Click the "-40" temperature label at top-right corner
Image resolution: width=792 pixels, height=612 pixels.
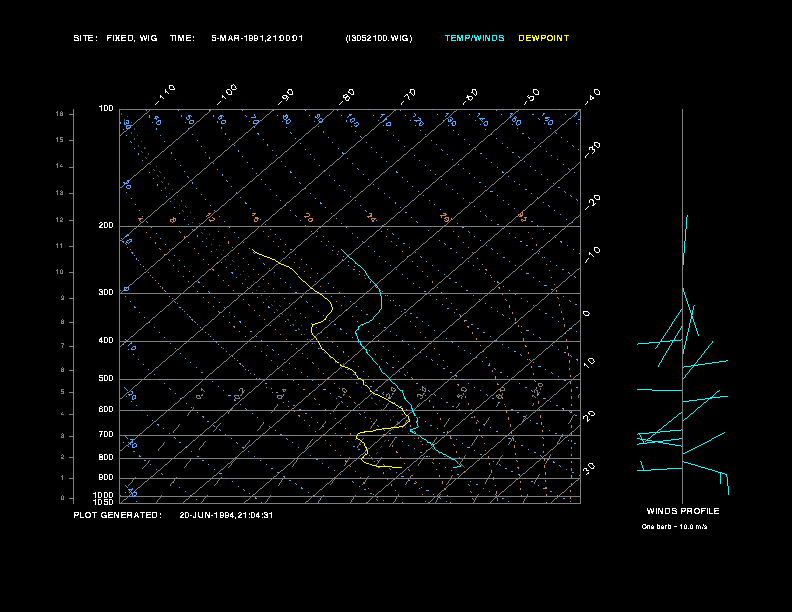tap(592, 97)
